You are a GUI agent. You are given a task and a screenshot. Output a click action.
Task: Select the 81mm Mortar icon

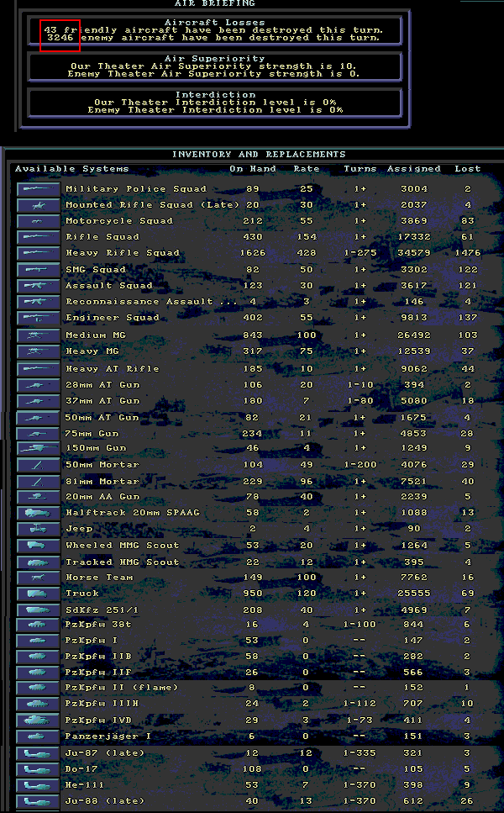click(39, 482)
